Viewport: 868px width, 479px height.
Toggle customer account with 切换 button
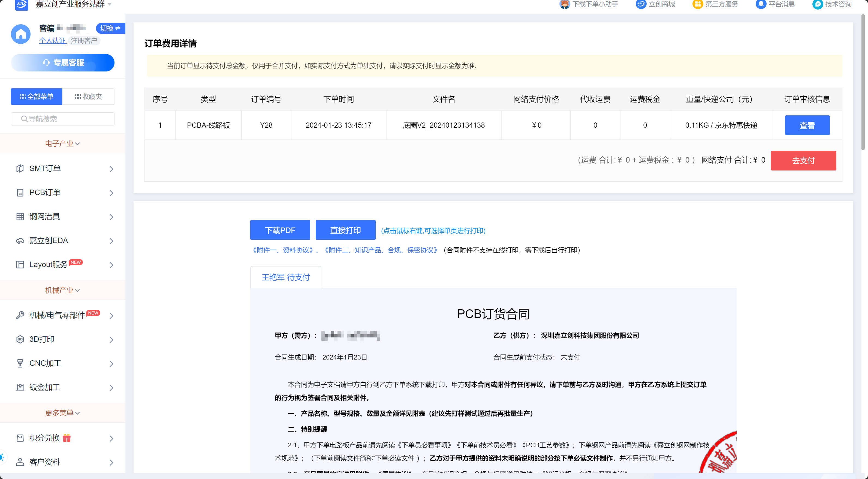pos(110,28)
